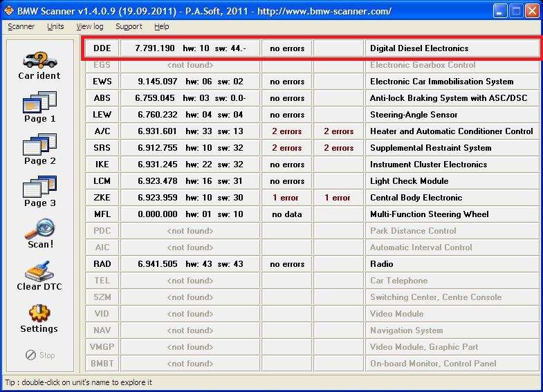Click 'Navigation System' greyed text
This screenshot has height=392, width=543.
(x=406, y=330)
